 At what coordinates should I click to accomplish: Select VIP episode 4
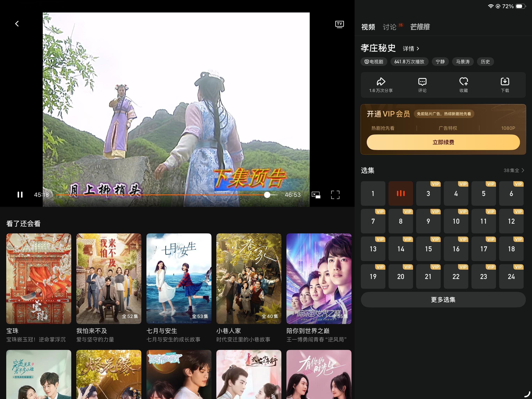pos(456,193)
